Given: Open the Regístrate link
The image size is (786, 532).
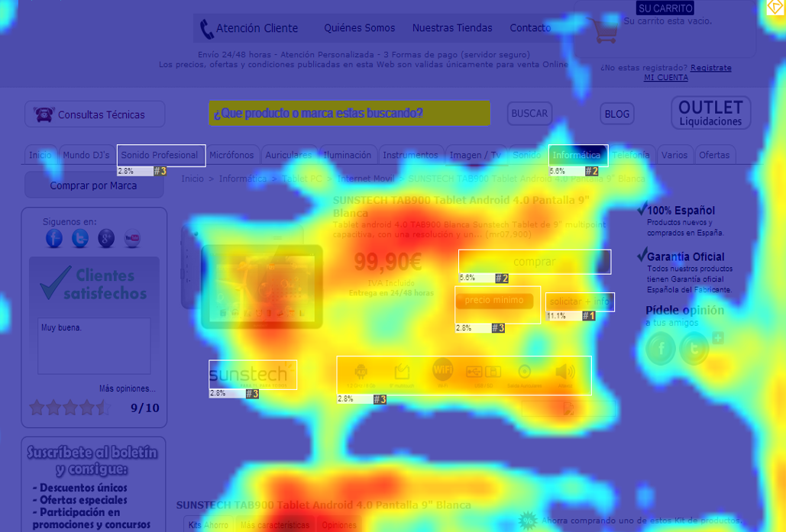Looking at the screenshot, I should (x=710, y=68).
